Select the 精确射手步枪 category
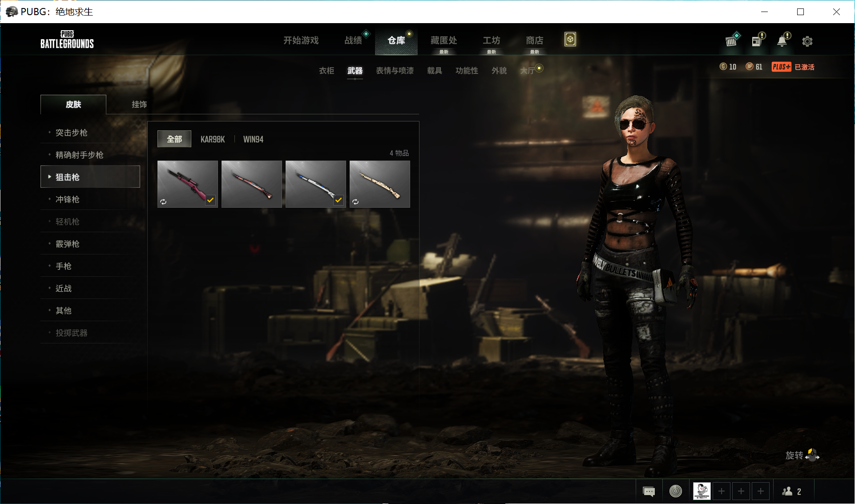 coord(90,155)
